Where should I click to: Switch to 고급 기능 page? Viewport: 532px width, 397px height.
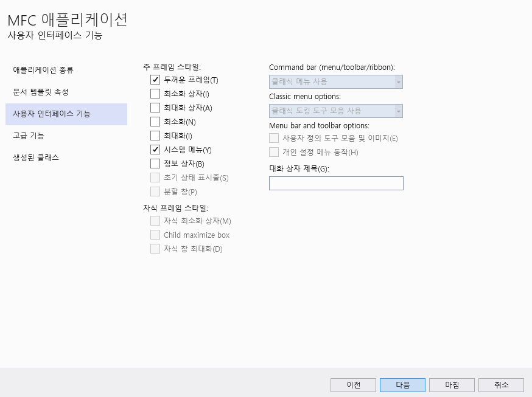66,136
